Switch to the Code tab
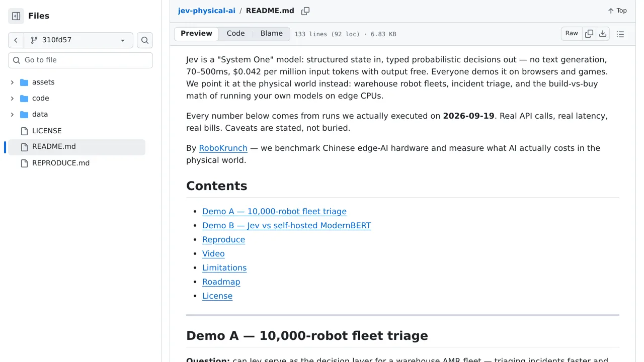This screenshot has height=362, width=644. point(235,34)
